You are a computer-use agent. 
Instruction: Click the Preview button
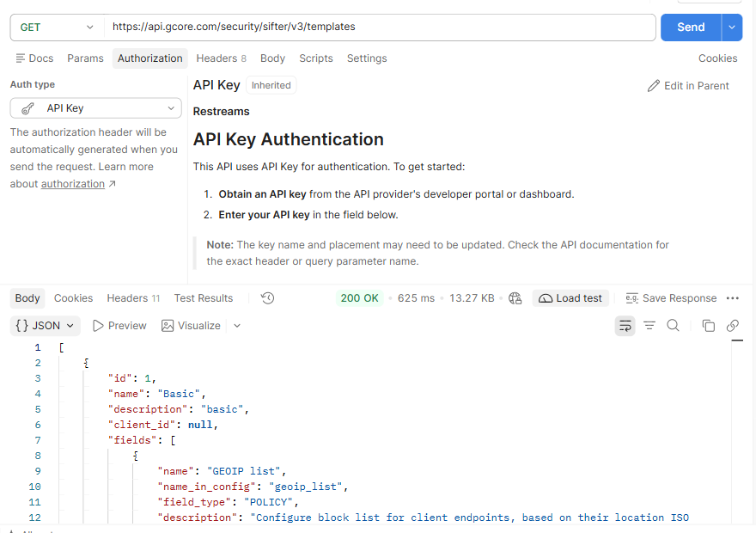pyautogui.click(x=119, y=326)
